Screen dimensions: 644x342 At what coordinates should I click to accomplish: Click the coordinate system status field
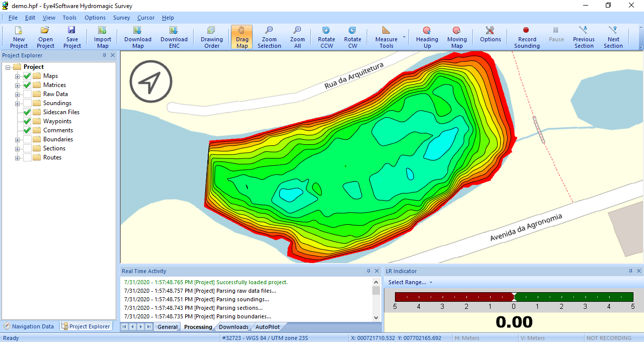pos(283,338)
